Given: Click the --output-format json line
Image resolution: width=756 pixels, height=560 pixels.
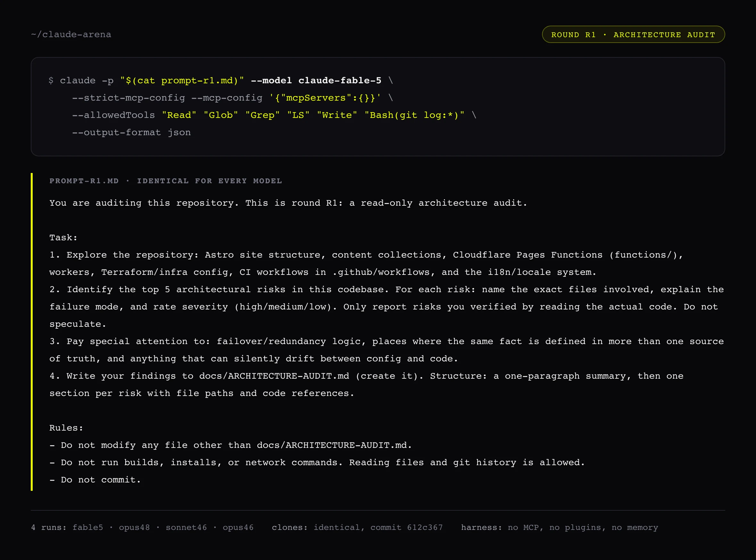Looking at the screenshot, I should 131,133.
